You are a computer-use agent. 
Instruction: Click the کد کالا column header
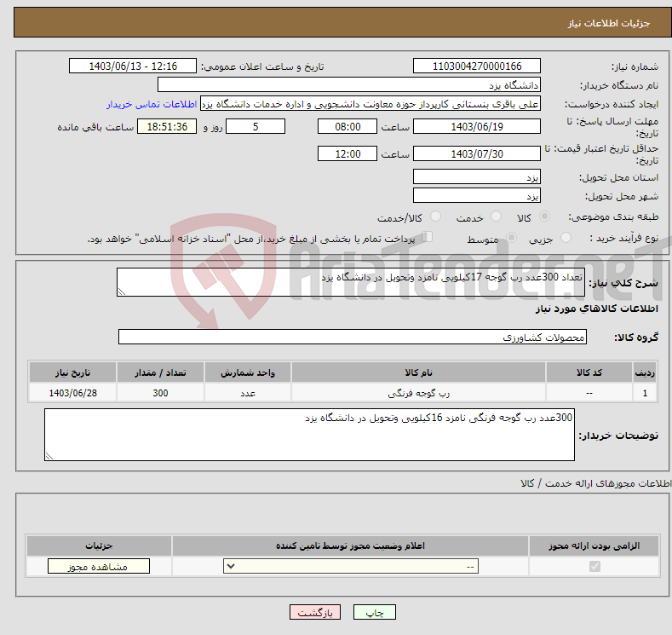coord(589,372)
